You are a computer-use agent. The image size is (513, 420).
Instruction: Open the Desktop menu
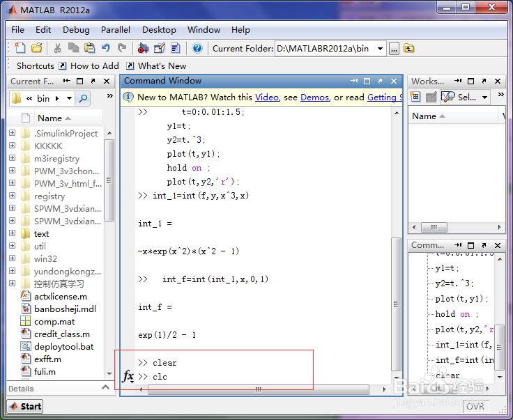coord(159,30)
